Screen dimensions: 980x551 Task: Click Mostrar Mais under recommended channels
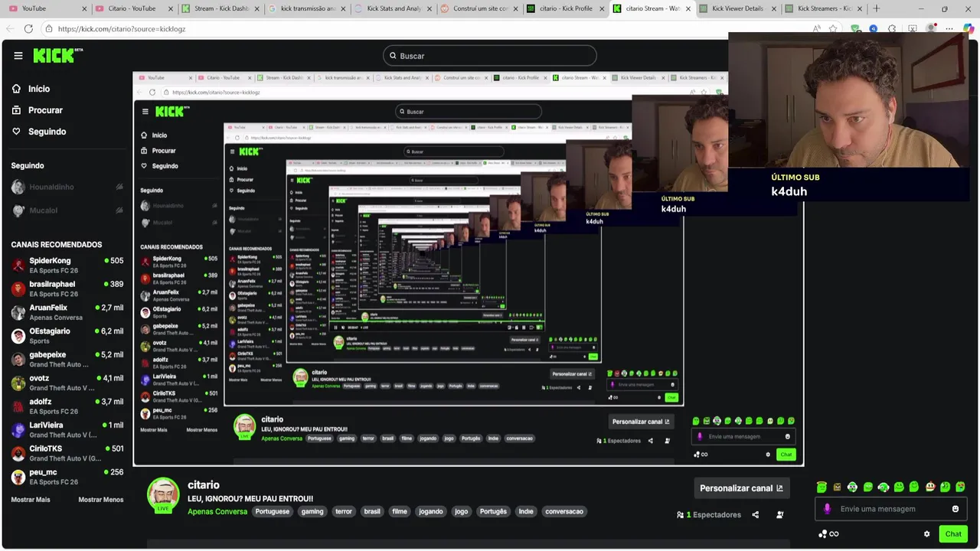[x=31, y=500]
